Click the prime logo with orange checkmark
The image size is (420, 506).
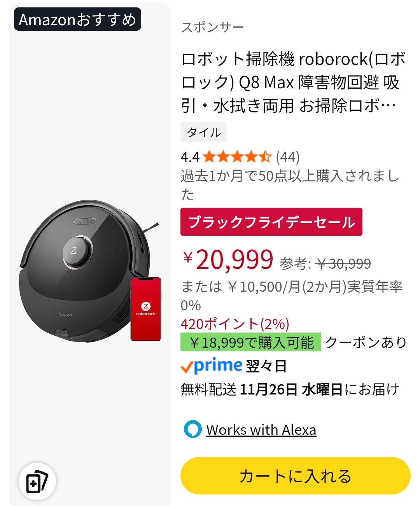pyautogui.click(x=212, y=366)
